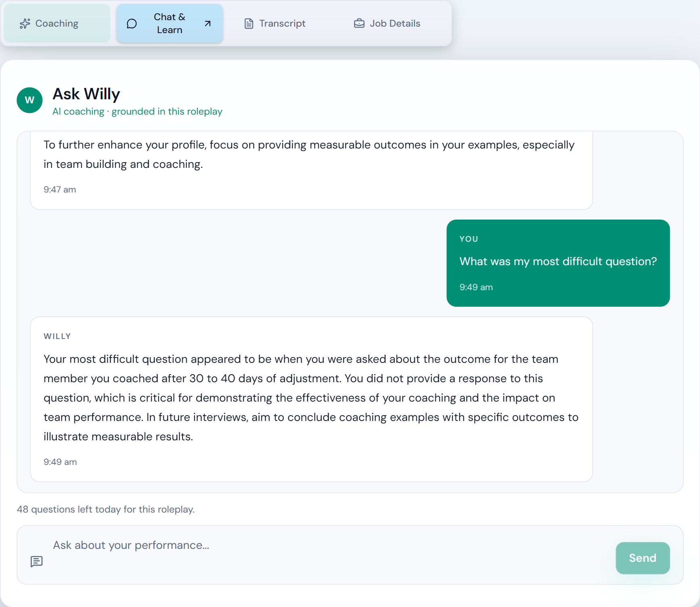Screen dimensions: 700x607
Task: Click the "48 questions left today" notice
Action: (106, 509)
